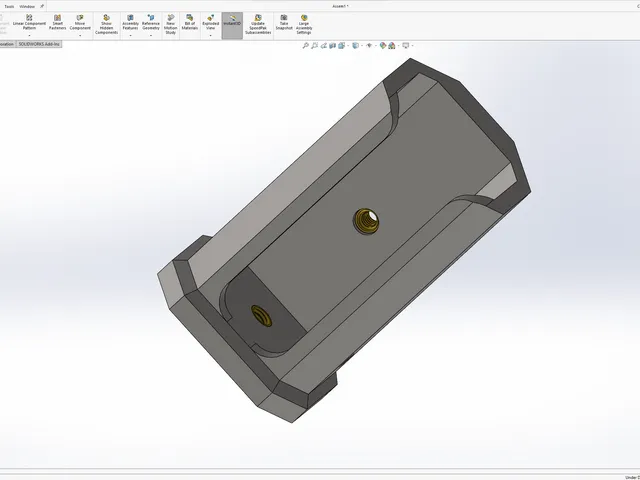This screenshot has height=480, width=640.
Task: Open the Tools menu
Action: [9, 7]
